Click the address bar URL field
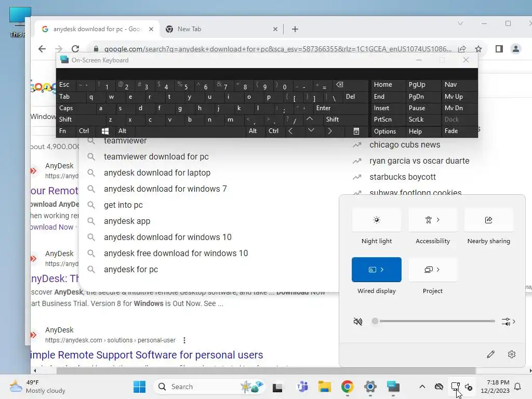This screenshot has height=399, width=532. (277, 49)
